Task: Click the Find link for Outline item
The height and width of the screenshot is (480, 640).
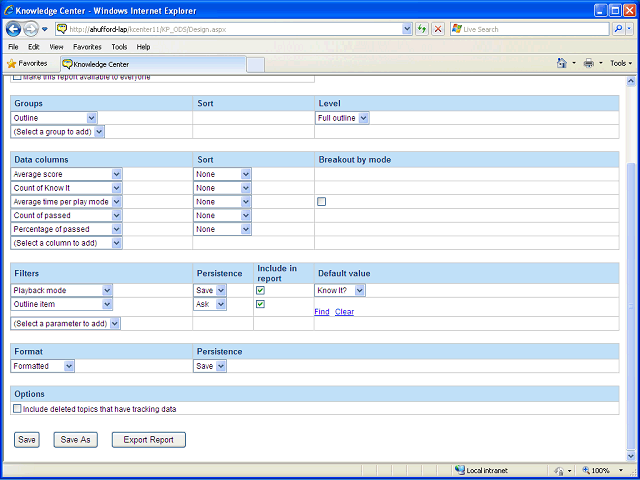Action: [x=322, y=311]
